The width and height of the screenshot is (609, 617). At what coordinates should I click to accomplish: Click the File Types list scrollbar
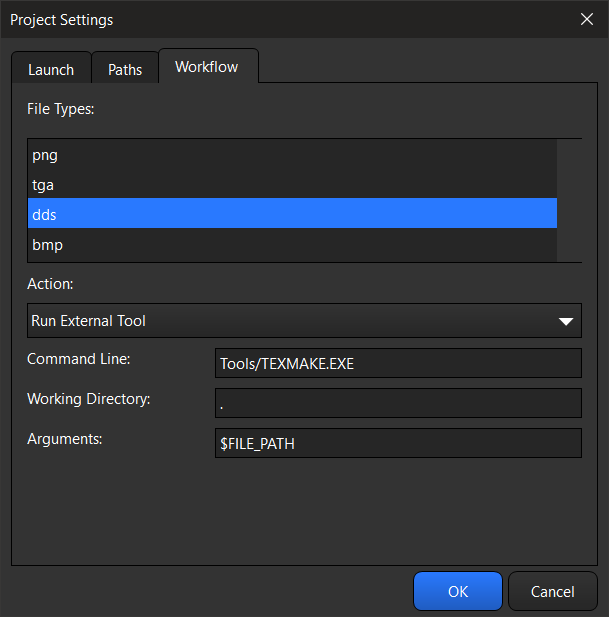tap(569, 200)
